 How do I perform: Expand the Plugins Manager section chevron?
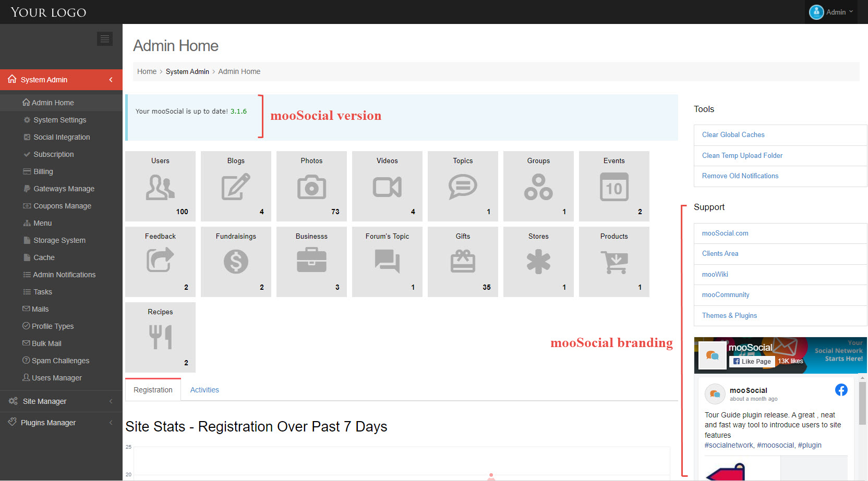(x=111, y=423)
